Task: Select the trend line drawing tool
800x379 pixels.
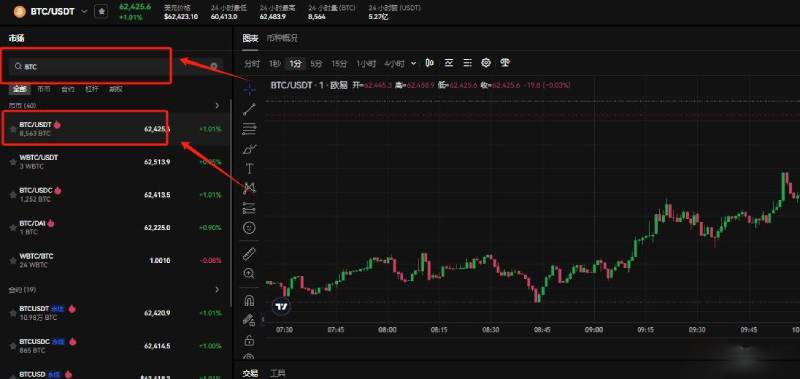Action: 249,108
